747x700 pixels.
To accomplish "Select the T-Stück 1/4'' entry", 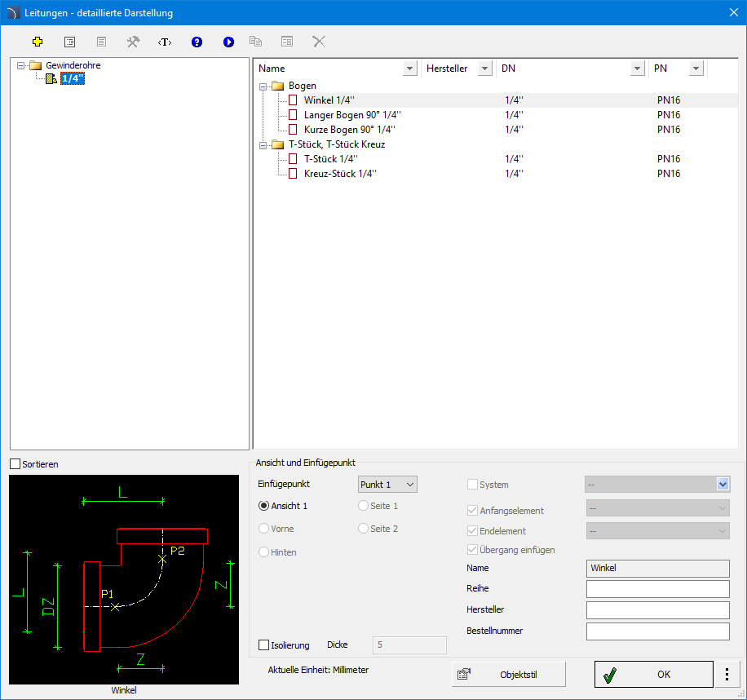I will [x=330, y=159].
